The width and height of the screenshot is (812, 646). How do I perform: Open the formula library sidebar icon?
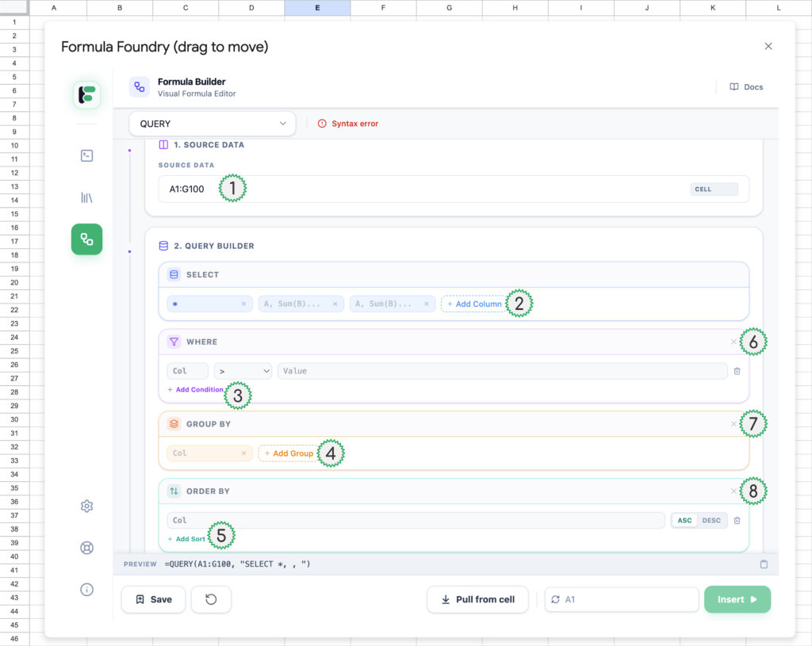[87, 197]
